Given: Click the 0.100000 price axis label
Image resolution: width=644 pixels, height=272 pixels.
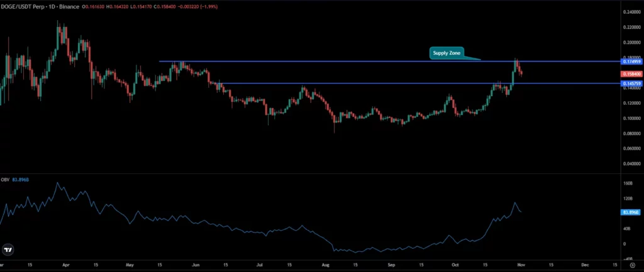Looking at the screenshot, I should [x=633, y=118].
